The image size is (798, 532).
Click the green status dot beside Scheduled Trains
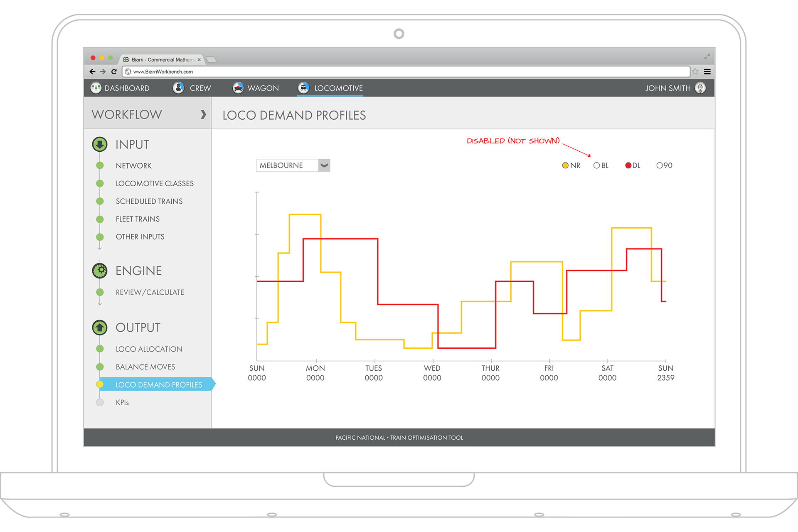click(x=100, y=201)
